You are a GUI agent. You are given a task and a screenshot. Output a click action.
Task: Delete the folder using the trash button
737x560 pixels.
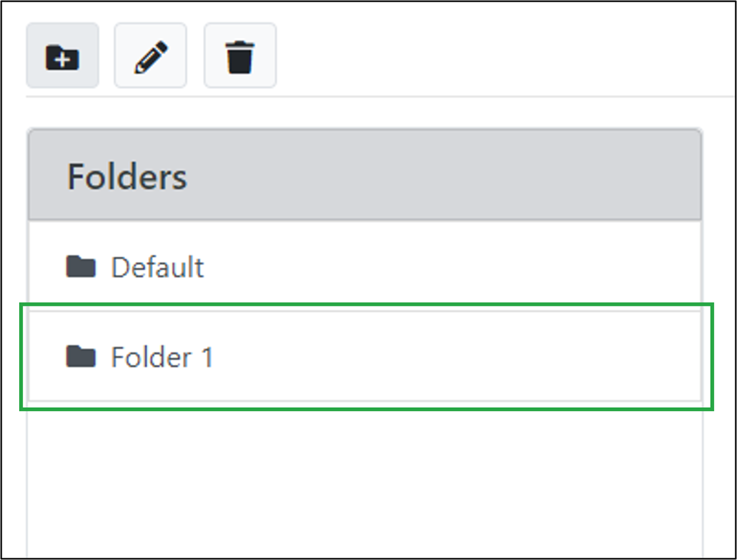pos(240,56)
